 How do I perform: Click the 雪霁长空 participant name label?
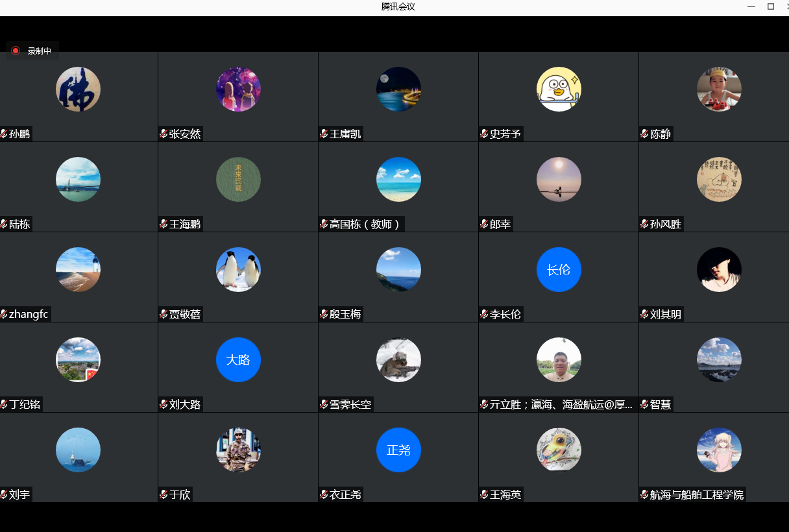pyautogui.click(x=350, y=404)
